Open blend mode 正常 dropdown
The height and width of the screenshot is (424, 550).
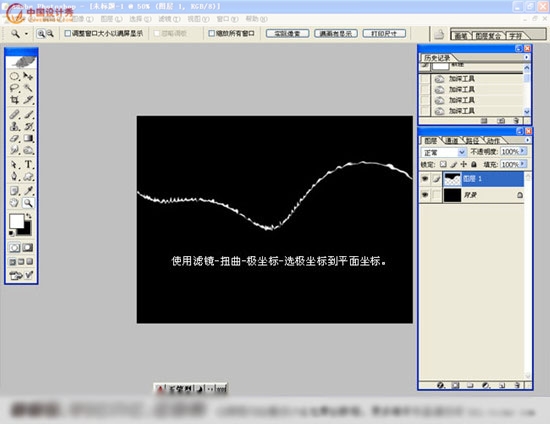pos(443,152)
